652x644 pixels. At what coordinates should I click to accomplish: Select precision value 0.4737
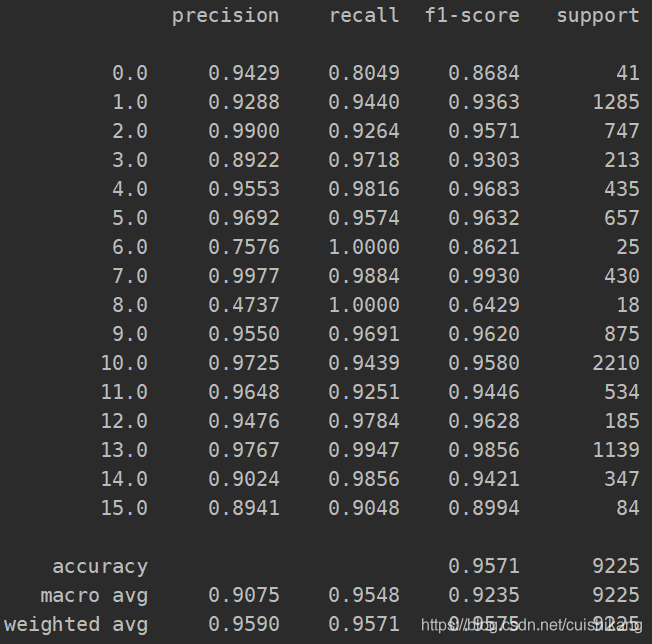point(244,305)
